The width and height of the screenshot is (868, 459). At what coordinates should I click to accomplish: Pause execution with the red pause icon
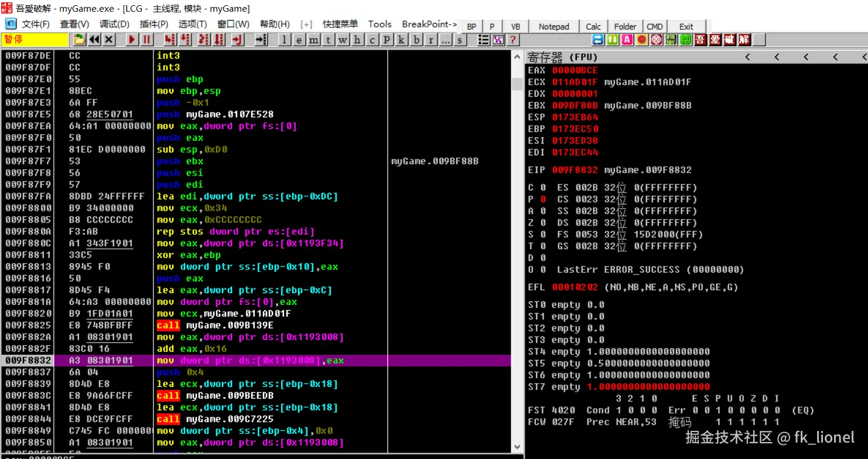click(146, 39)
